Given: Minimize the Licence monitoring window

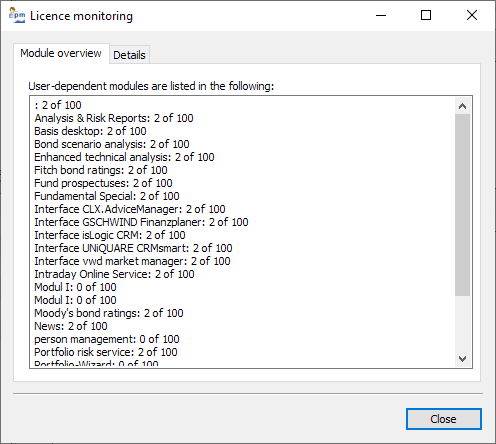Looking at the screenshot, I should [381, 15].
